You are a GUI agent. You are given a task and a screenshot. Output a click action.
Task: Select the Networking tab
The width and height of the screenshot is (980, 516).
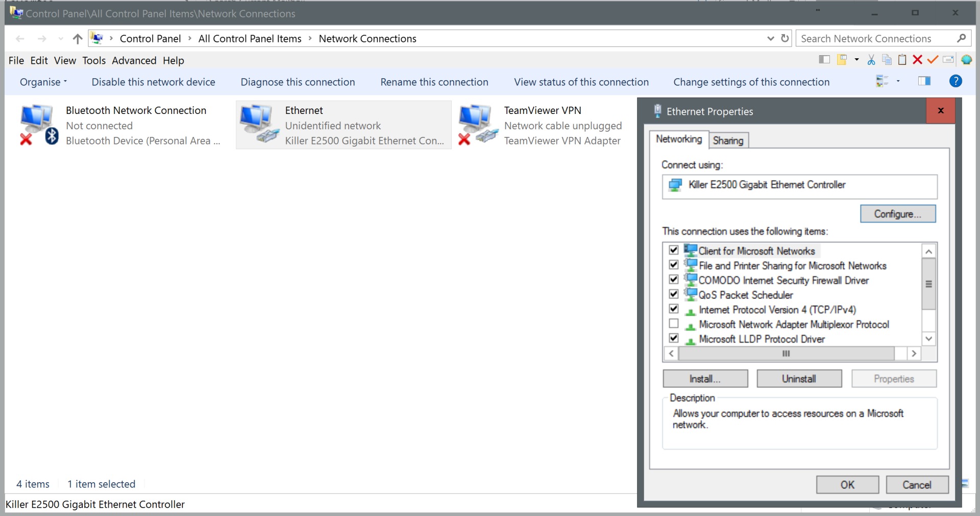coord(679,139)
